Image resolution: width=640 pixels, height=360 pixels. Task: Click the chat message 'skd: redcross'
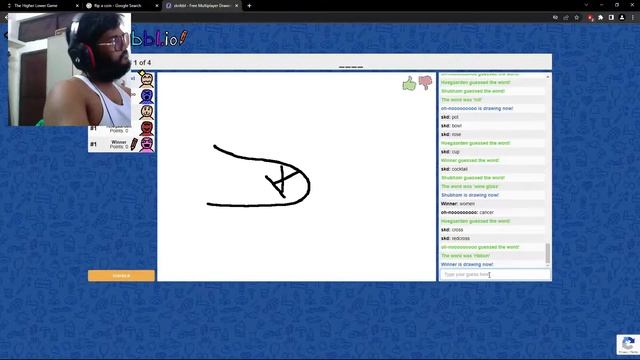tap(455, 238)
